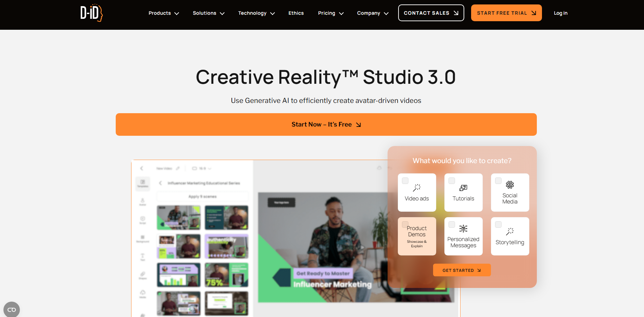Check the Video ads checkbox
This screenshot has height=317, width=644.
tap(405, 181)
